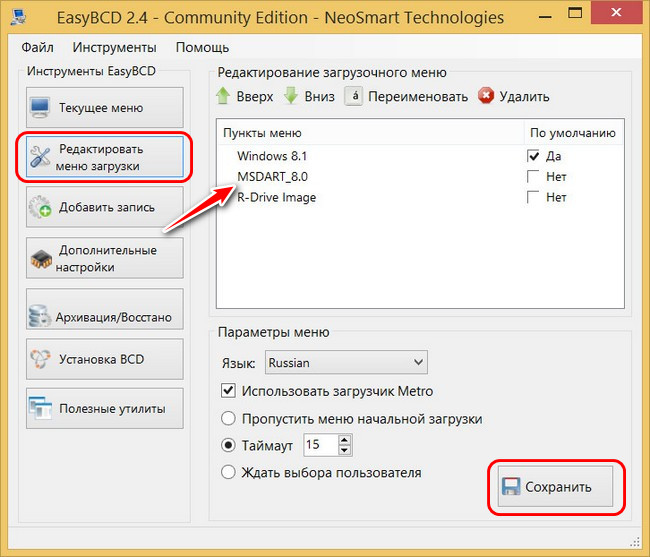Select Пропустить меню начальной загрузки option
The height and width of the screenshot is (557, 650).
click(x=228, y=419)
